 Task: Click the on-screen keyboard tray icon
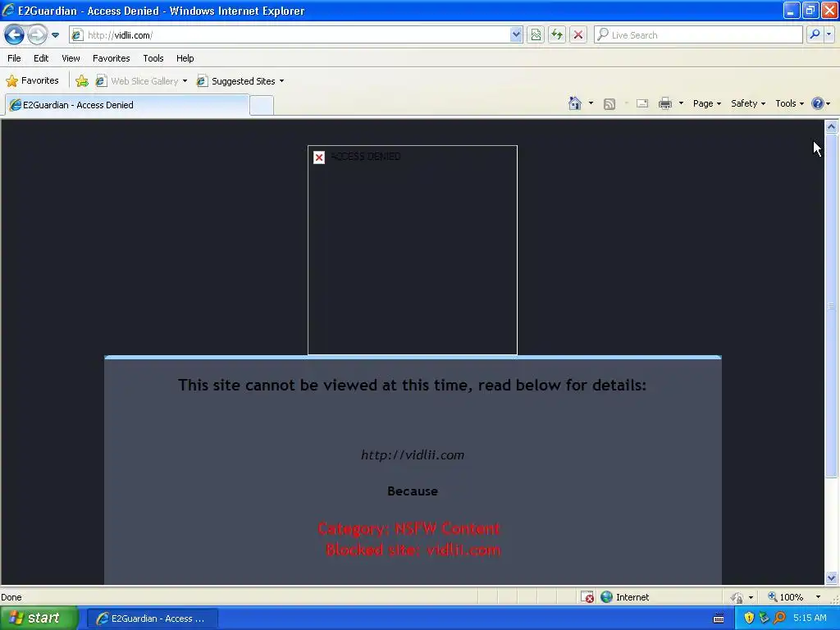(x=719, y=619)
